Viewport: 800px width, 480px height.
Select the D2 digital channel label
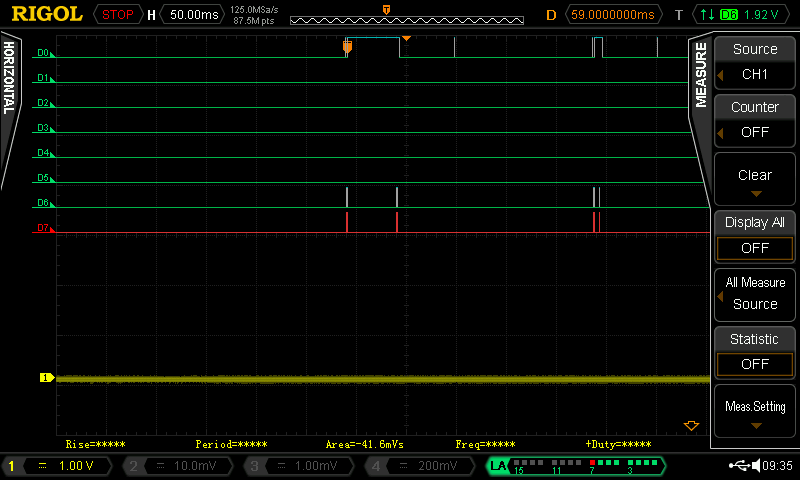[x=43, y=103]
